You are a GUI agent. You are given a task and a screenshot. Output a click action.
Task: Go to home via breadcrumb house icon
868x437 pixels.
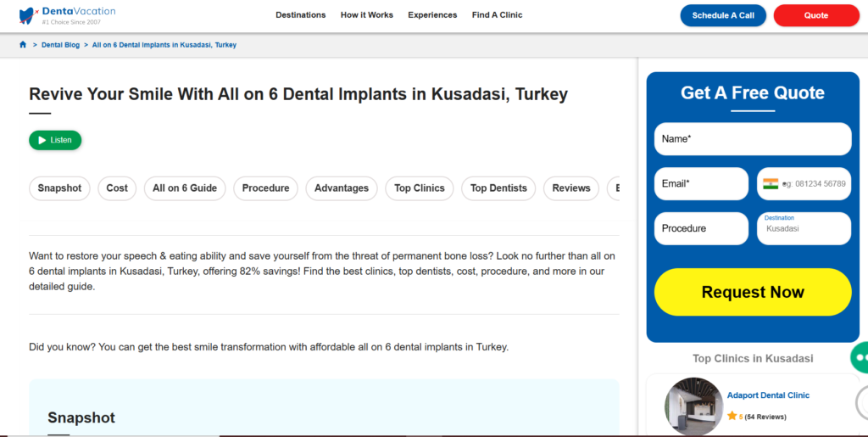[x=23, y=44]
